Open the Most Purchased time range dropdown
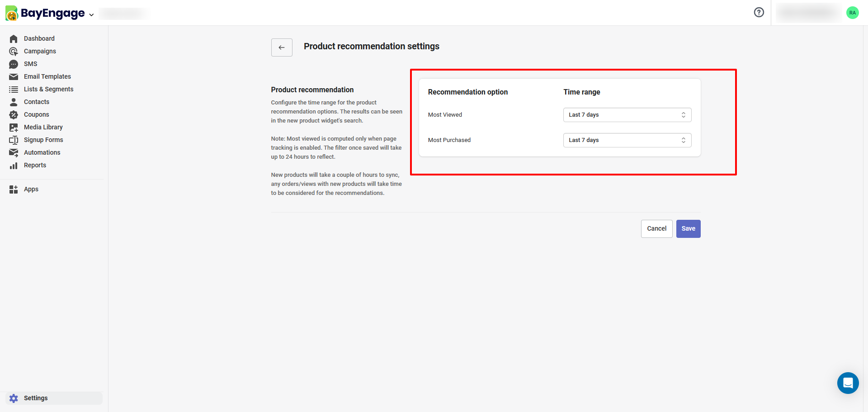868x412 pixels. point(627,140)
